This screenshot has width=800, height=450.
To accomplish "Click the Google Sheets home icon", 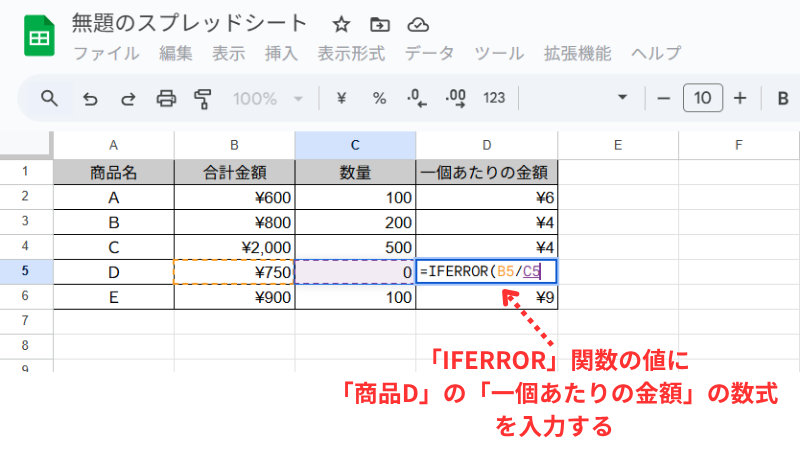I will [x=39, y=38].
